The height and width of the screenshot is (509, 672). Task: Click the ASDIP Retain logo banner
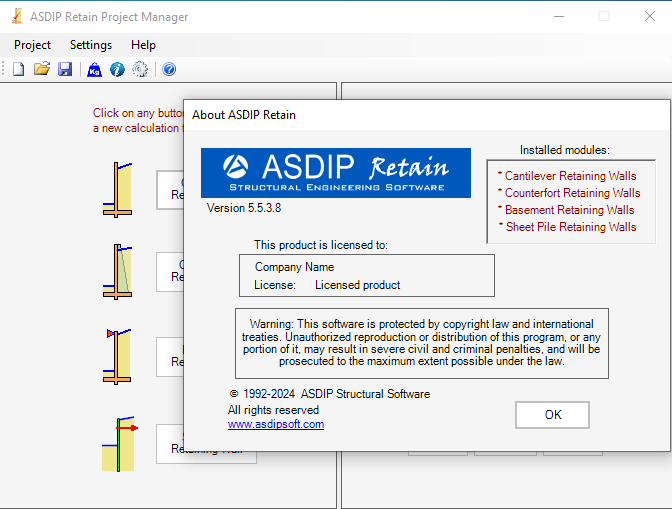336,173
